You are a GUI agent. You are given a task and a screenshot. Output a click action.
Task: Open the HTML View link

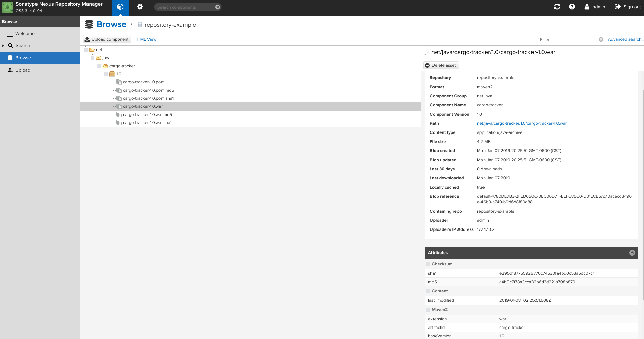point(146,39)
